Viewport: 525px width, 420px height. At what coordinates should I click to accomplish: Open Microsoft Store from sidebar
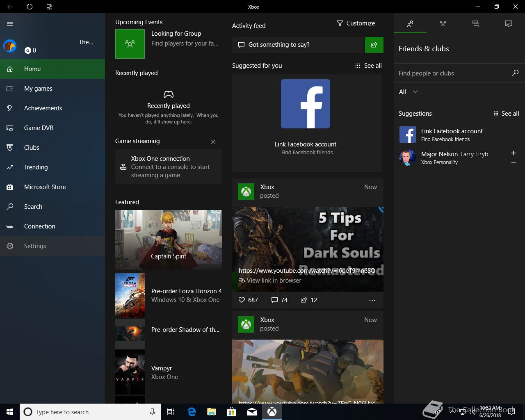52,187
